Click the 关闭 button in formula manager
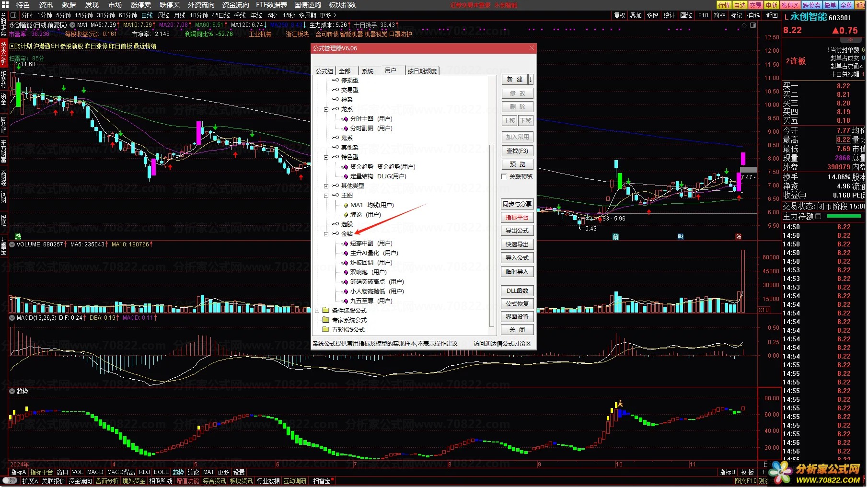Screen dimensions: 868x488 click(517, 330)
